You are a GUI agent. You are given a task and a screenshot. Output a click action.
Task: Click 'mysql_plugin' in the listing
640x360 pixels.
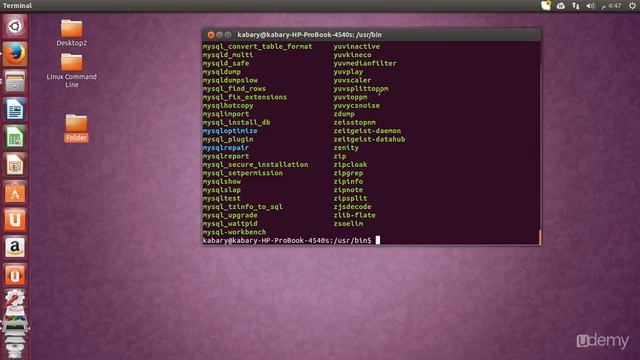(x=228, y=139)
